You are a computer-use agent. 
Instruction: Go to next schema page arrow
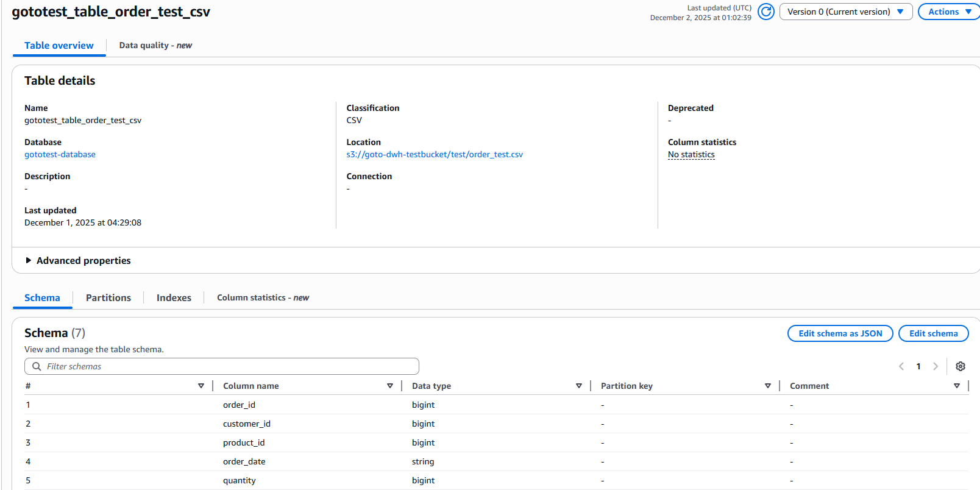click(x=936, y=366)
